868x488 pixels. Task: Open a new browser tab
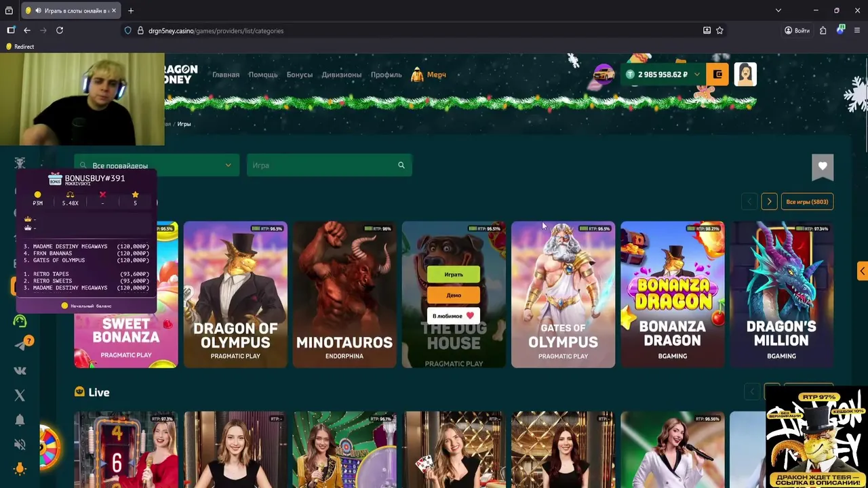tap(131, 10)
